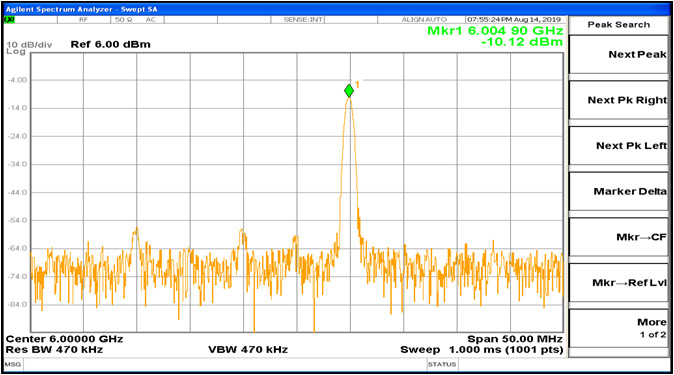Select the Mkr1 6.004 90 GHz readout
Screen dimensions: 674x375
click(495, 31)
